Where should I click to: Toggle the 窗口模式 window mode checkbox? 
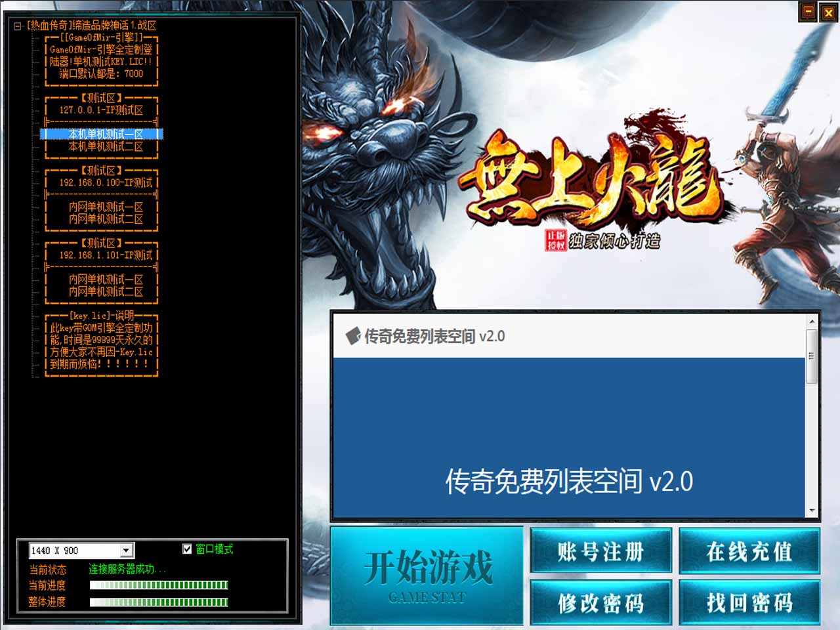(x=187, y=549)
